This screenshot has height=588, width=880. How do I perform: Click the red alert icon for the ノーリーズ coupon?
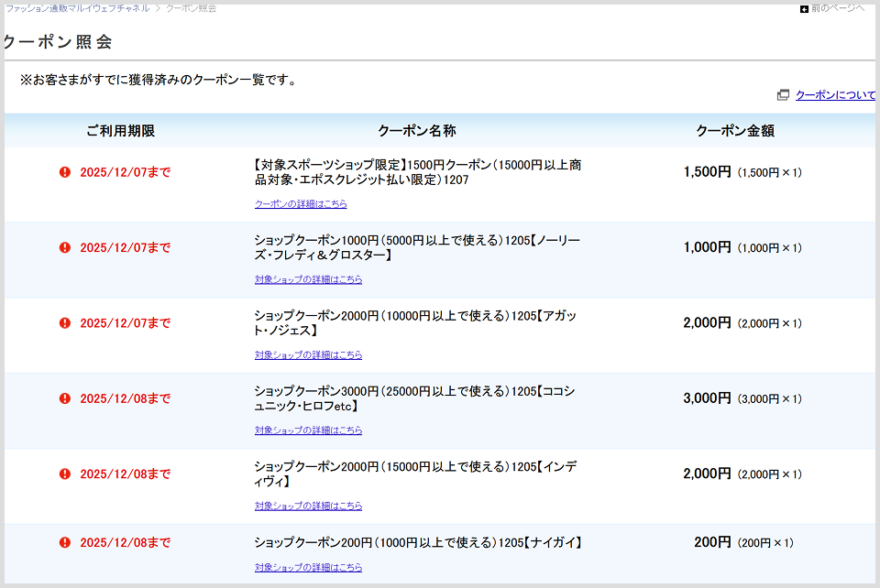[x=65, y=247]
